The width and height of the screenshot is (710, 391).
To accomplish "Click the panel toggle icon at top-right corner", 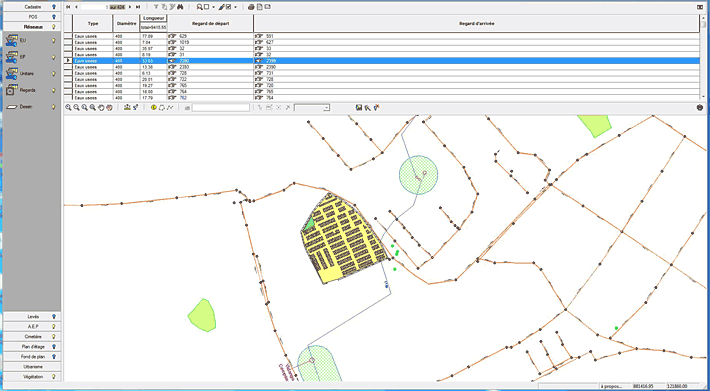I will click(700, 7).
